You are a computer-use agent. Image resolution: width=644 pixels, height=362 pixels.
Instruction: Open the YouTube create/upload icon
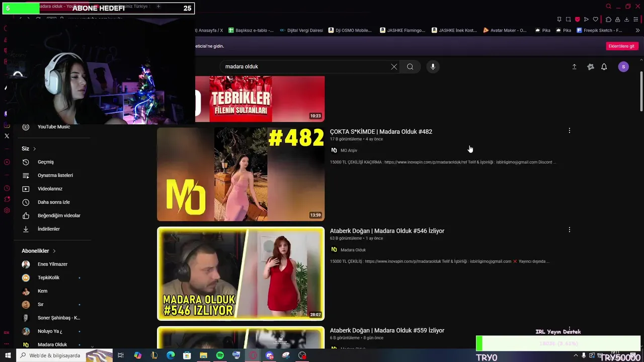coord(574,67)
